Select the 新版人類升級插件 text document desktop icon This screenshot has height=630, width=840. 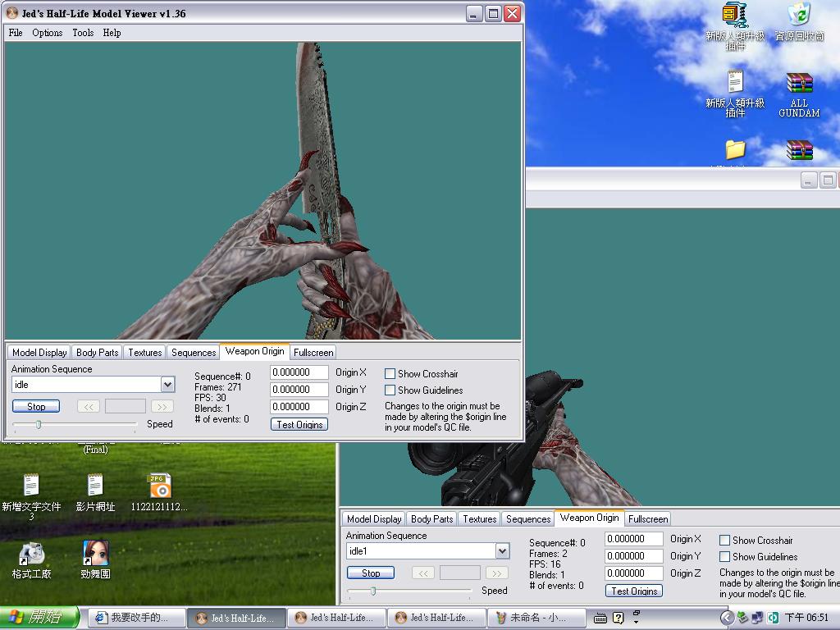(x=734, y=82)
